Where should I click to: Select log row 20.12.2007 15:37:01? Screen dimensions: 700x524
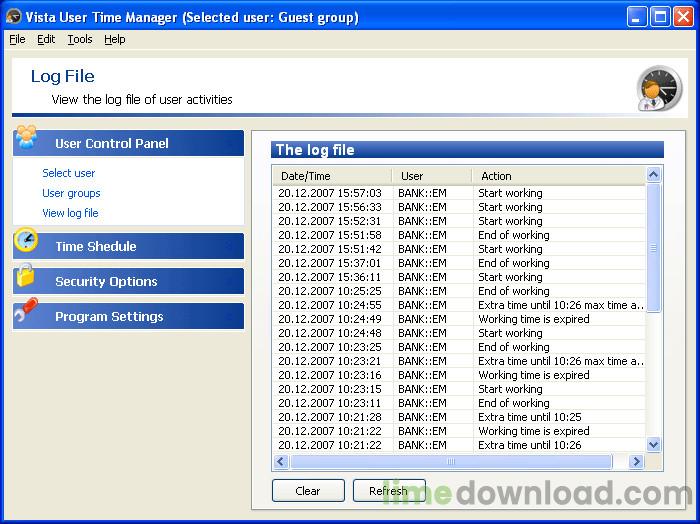click(x=459, y=263)
